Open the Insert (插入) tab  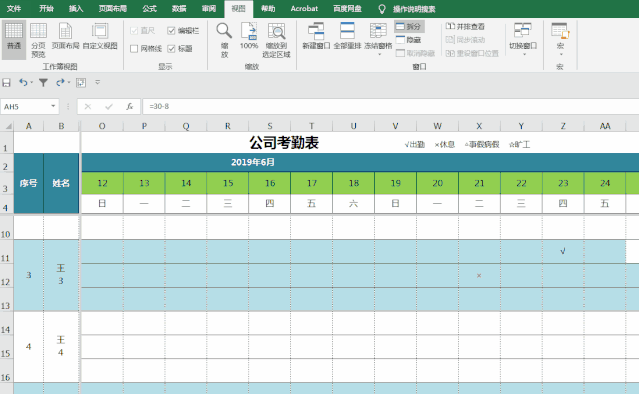[76, 9]
